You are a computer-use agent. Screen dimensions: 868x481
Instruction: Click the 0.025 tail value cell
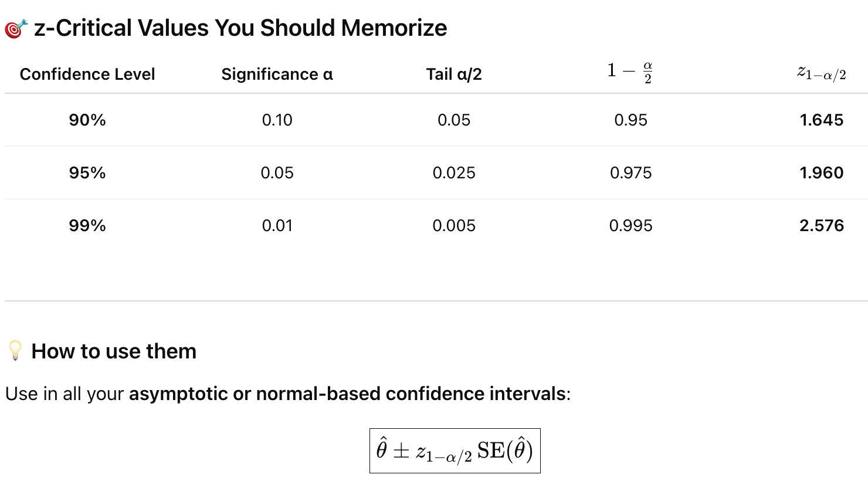454,173
